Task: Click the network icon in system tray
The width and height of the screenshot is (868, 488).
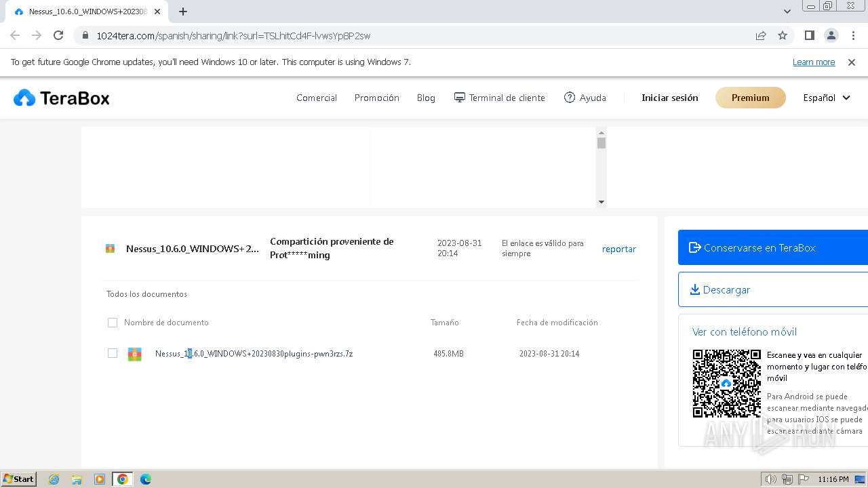Action: click(x=787, y=479)
